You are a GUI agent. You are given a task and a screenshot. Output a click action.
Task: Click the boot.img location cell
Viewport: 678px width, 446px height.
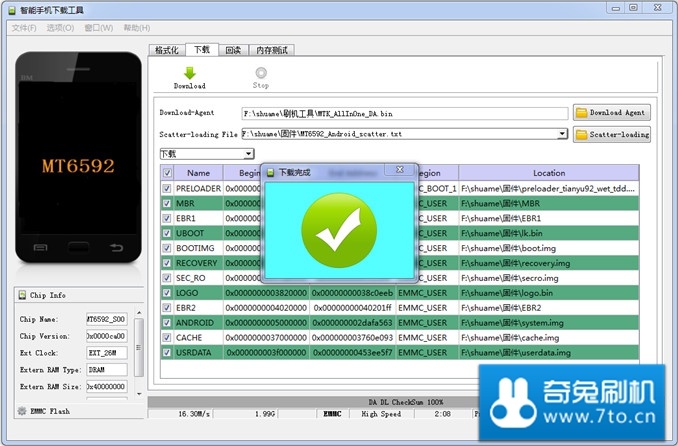point(549,248)
